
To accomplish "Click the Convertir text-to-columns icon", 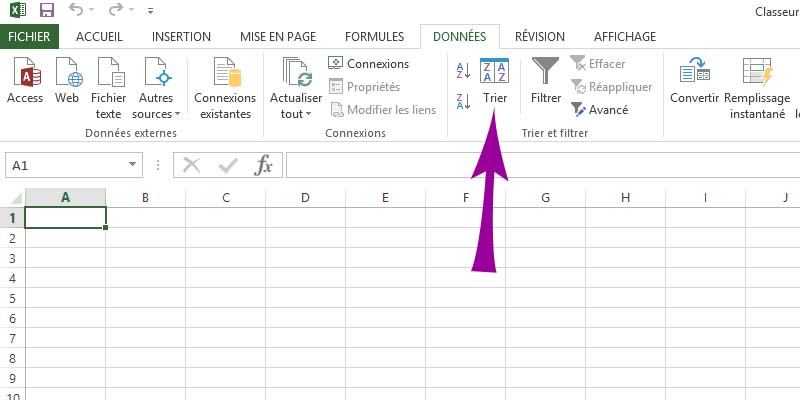I will (694, 81).
